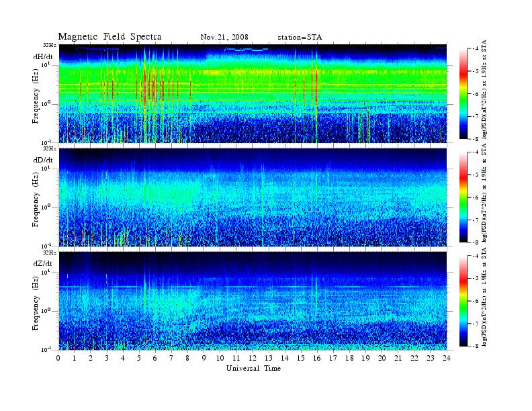Click the hour 12 tick on the time axis
Image resolution: width=532 pixels, height=411 pixels.
253,358
